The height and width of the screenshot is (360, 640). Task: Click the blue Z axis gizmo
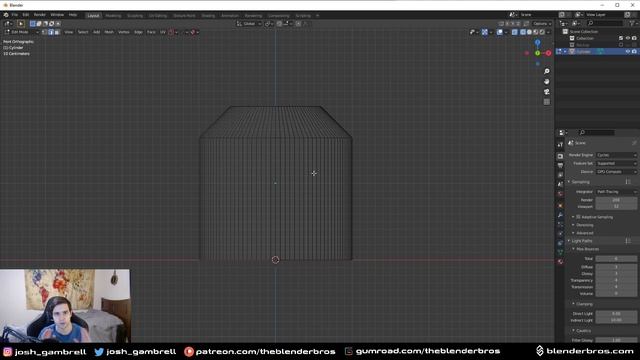tap(538, 42)
